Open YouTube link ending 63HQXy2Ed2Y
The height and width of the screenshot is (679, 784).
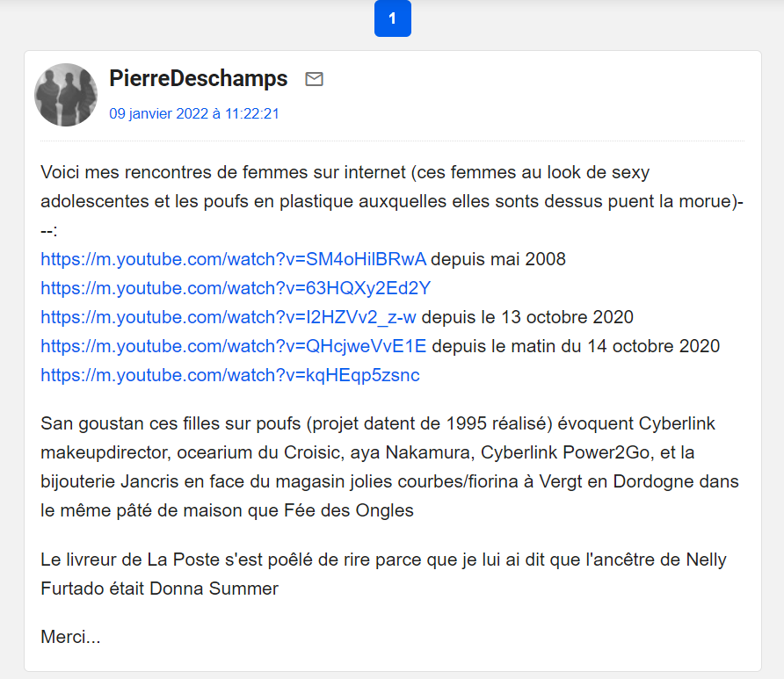pos(236,288)
